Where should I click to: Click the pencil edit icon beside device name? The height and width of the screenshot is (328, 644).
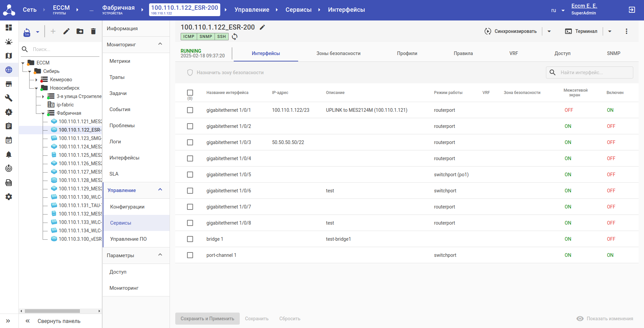click(263, 27)
